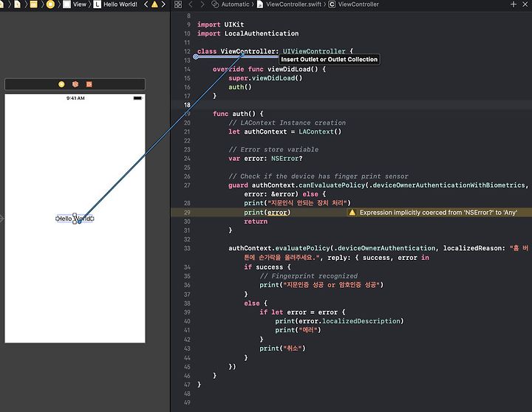This screenshot has height=412, width=532.
Task: Click '// Fingerprint recognized' comment
Action: click(x=308, y=276)
